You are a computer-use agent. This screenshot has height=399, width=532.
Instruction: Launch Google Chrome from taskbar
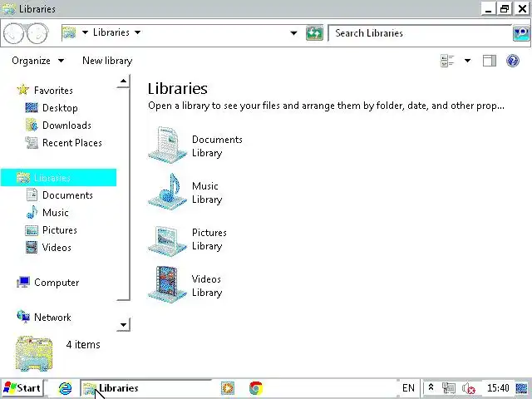(x=256, y=388)
